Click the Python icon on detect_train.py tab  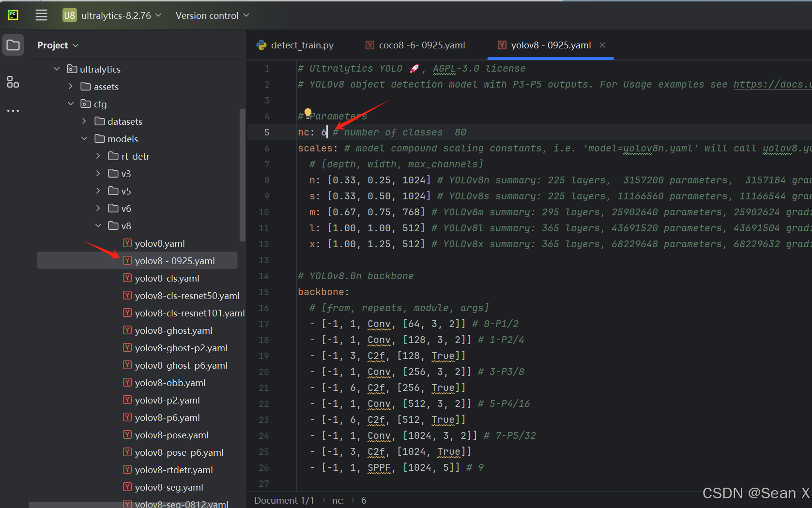coord(262,45)
